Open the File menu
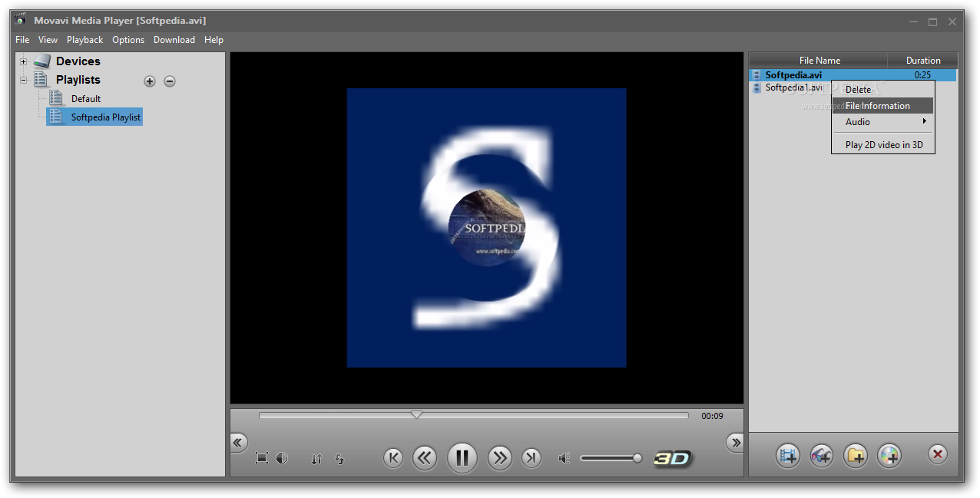The image size is (980, 498). pos(22,40)
